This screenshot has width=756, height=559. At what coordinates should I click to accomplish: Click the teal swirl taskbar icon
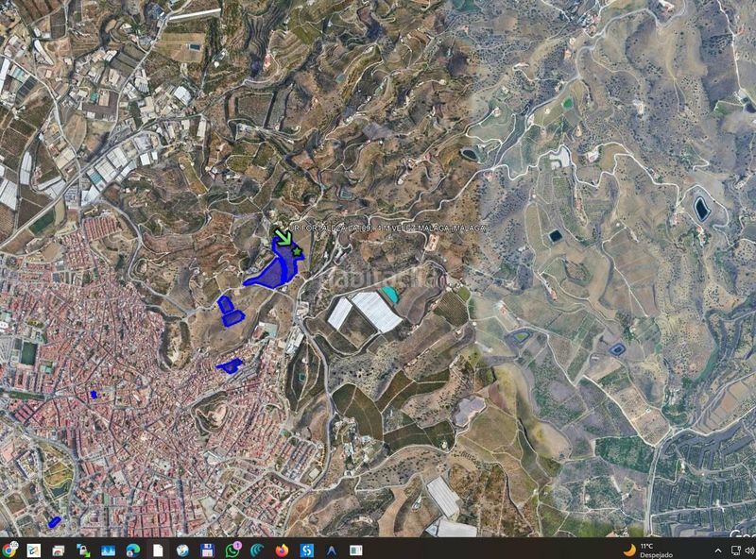[x=257, y=550]
